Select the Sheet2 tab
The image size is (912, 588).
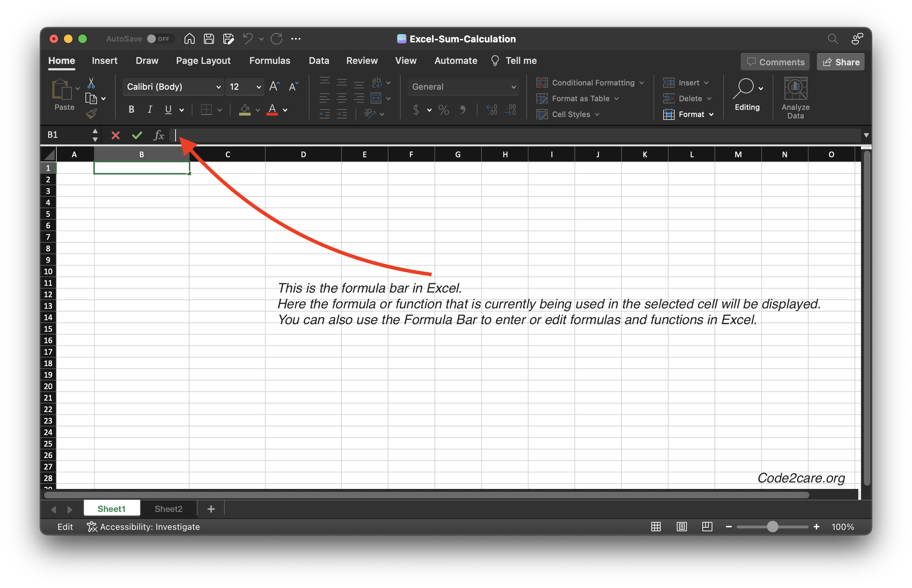(x=168, y=509)
